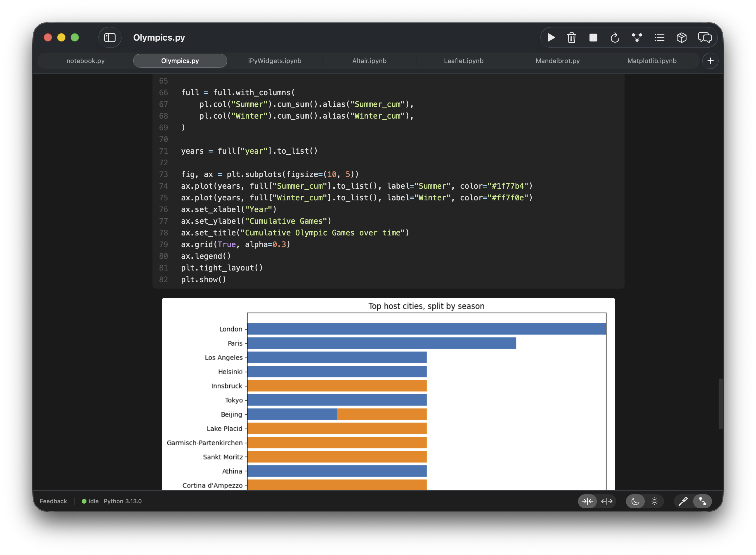756x555 pixels.
Task: Click the code line plt.tight_layout()
Action: pyautogui.click(x=222, y=268)
